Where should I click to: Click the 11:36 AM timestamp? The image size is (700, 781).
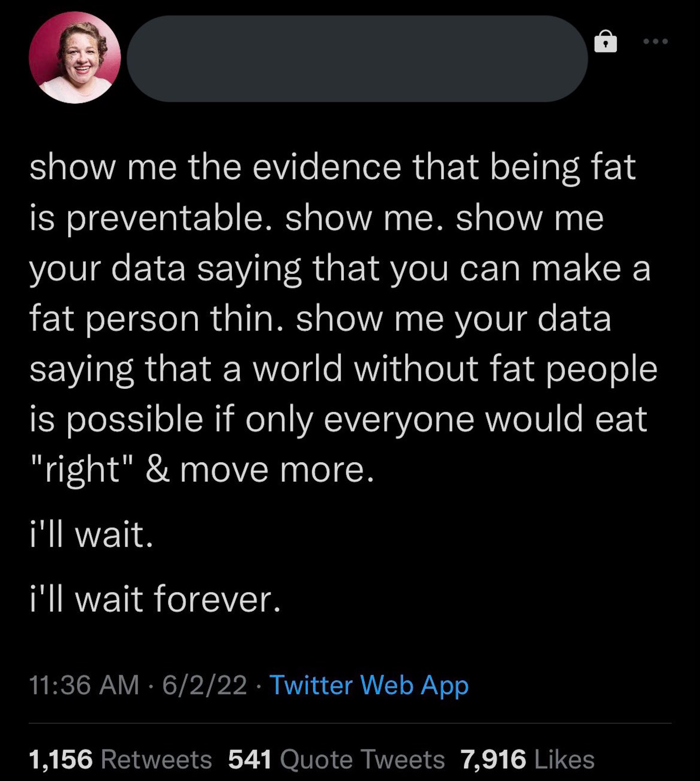[84, 685]
